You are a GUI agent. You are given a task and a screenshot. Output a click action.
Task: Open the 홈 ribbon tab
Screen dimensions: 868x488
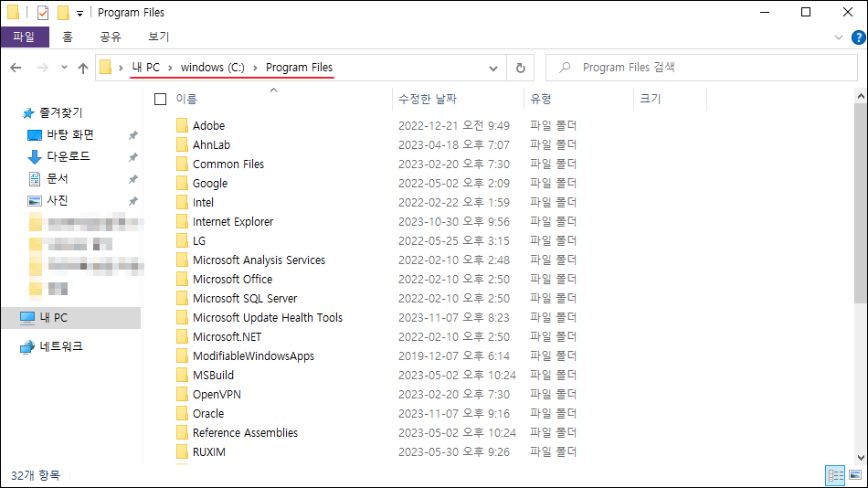coord(68,37)
